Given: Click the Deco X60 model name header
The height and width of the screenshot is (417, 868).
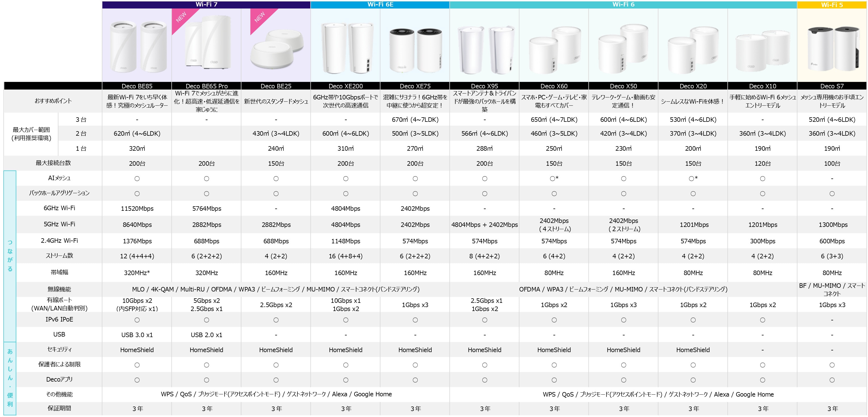Looking at the screenshot, I should [x=554, y=86].
